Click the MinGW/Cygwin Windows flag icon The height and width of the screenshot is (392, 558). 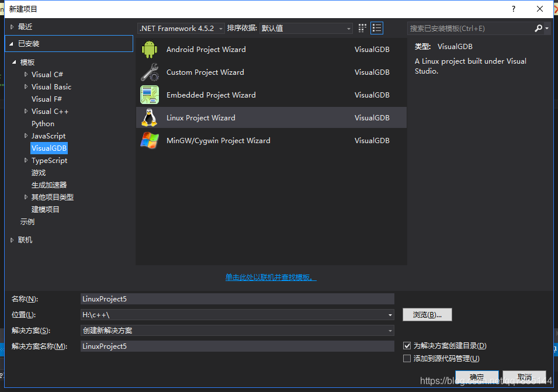150,141
